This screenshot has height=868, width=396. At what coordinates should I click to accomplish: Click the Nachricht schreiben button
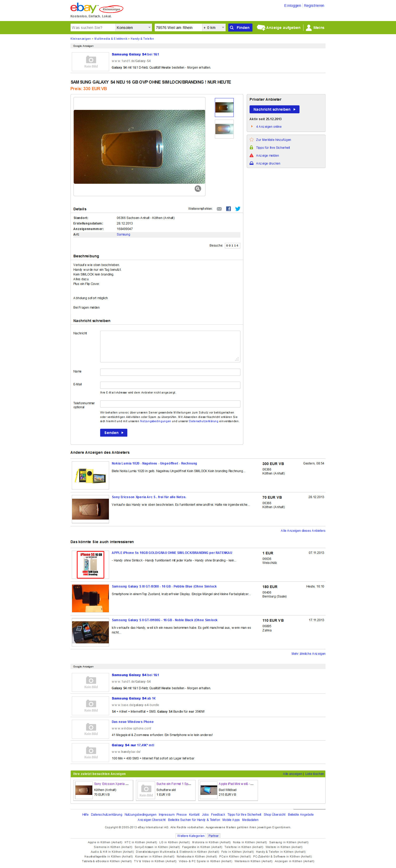[274, 110]
